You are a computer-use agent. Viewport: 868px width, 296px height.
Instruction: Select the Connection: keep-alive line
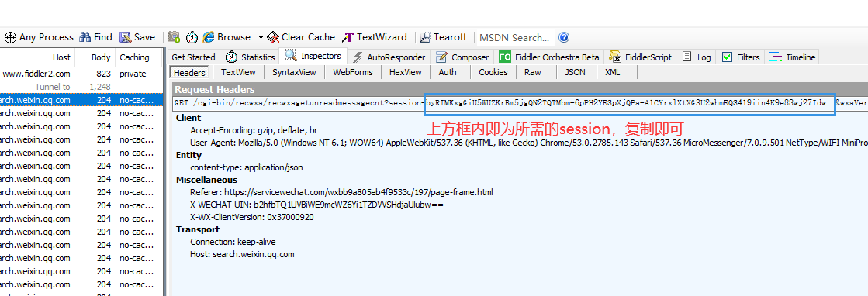(233, 242)
